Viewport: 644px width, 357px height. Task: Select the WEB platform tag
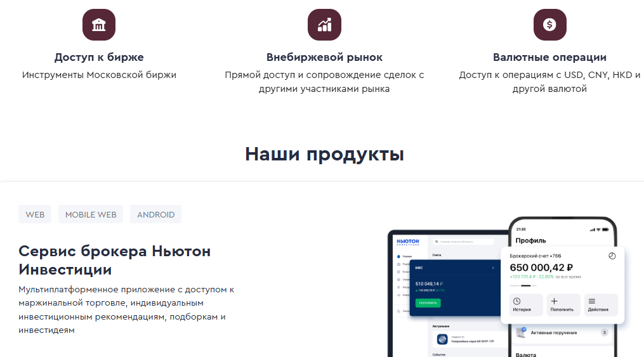click(35, 214)
